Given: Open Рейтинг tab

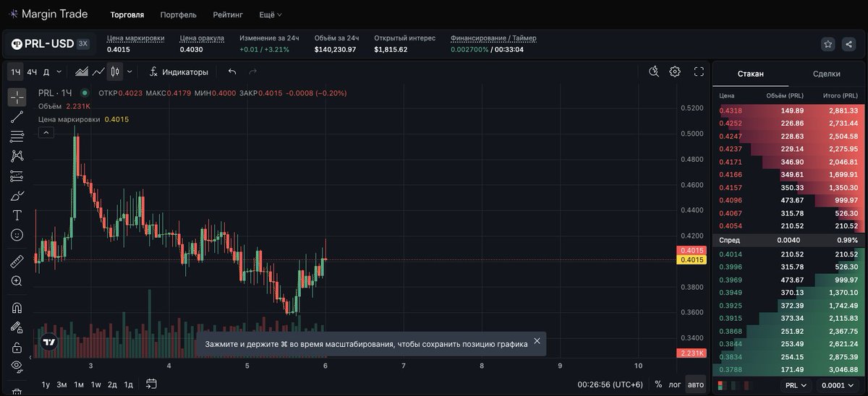Looking at the screenshot, I should 228,14.
